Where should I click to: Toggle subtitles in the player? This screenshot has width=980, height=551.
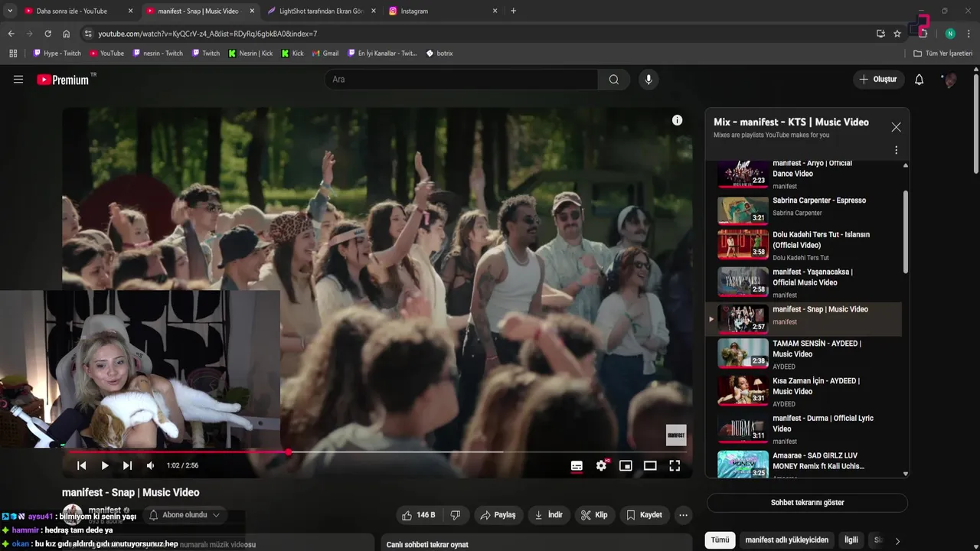click(x=577, y=465)
